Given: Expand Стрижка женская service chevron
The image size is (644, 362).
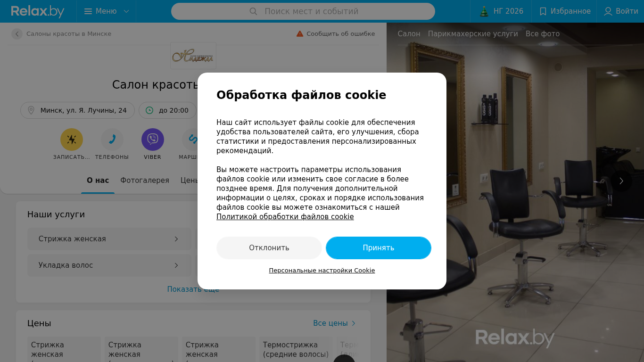Looking at the screenshot, I should click(176, 239).
